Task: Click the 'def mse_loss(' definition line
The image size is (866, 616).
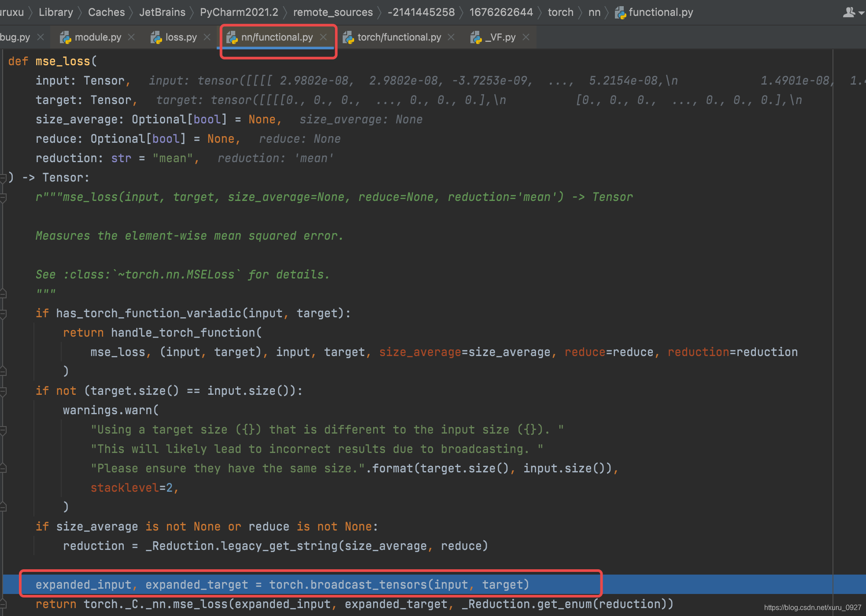Action: point(52,61)
